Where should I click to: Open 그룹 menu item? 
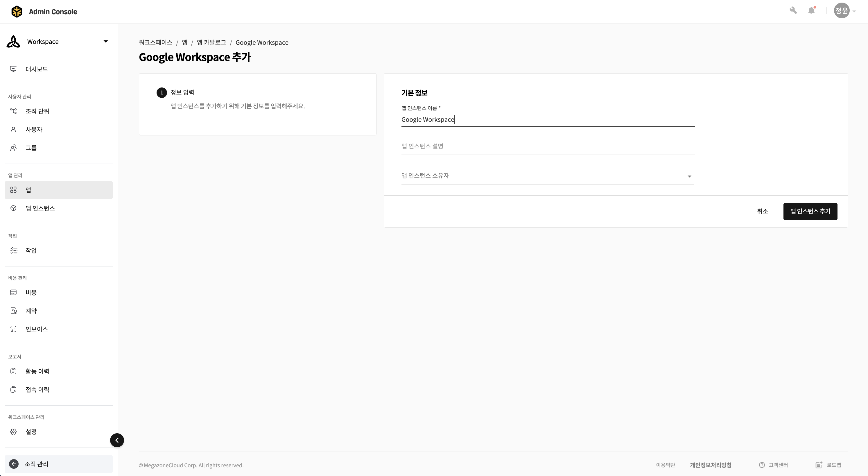(x=59, y=148)
